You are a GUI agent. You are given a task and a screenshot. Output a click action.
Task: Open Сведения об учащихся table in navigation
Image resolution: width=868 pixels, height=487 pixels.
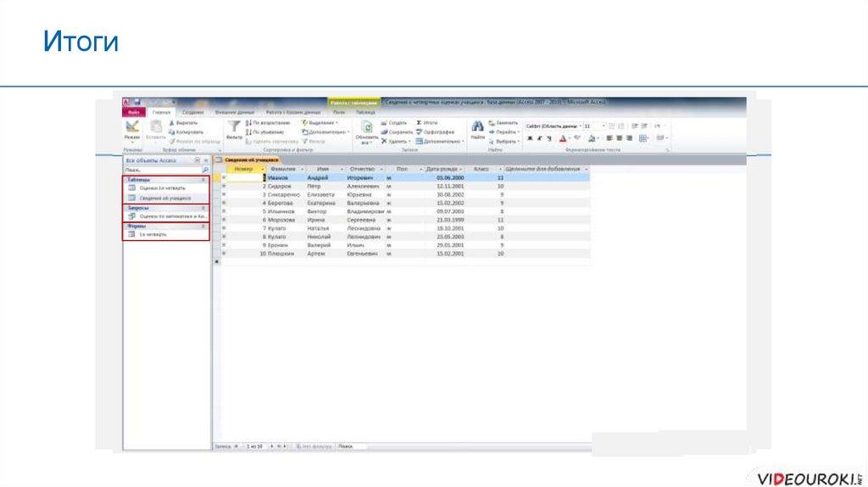click(x=165, y=198)
